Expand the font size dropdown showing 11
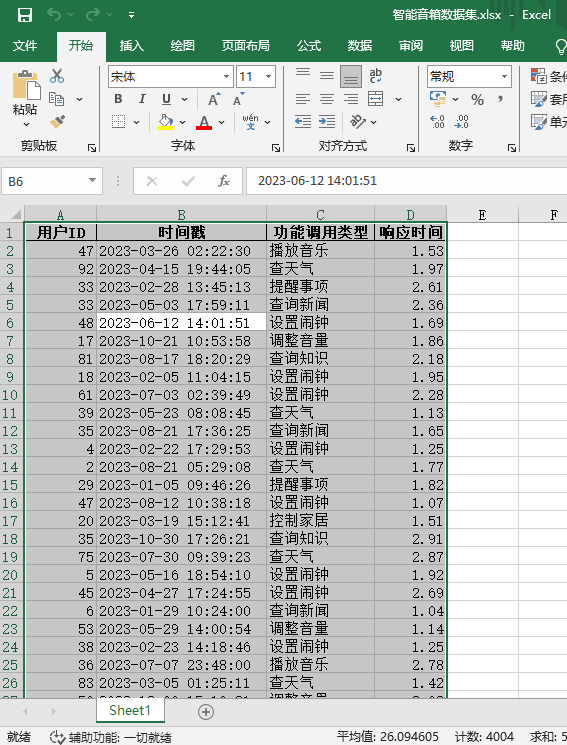 point(256,76)
